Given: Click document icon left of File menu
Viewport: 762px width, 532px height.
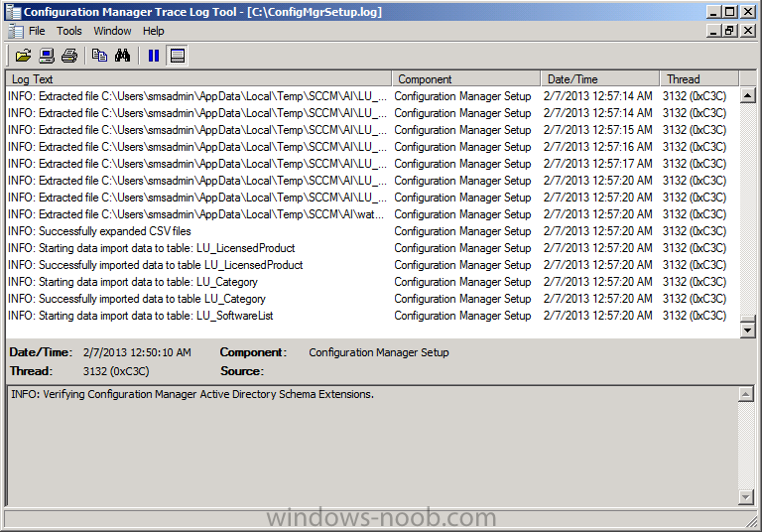Looking at the screenshot, I should tap(16, 31).
